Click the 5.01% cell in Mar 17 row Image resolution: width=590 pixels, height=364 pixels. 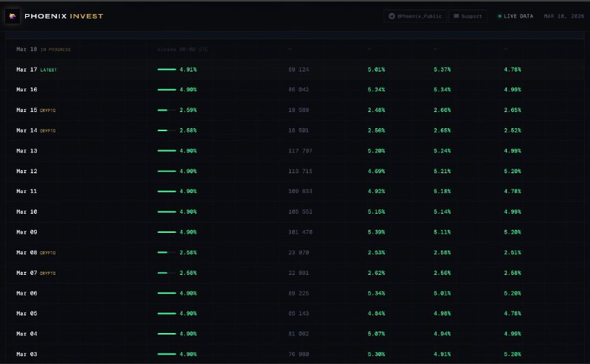pyautogui.click(x=376, y=69)
